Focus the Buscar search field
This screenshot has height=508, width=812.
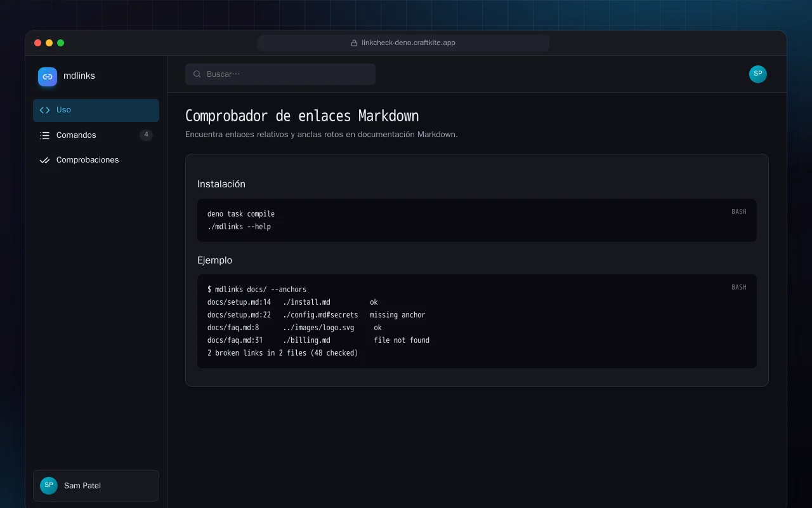pos(280,74)
